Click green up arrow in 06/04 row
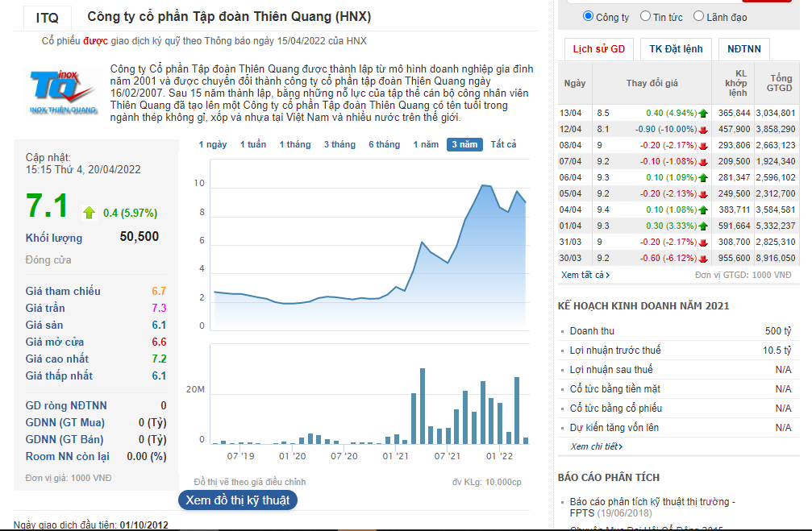Screen dimensions: 812x531 pyautogui.click(x=702, y=177)
